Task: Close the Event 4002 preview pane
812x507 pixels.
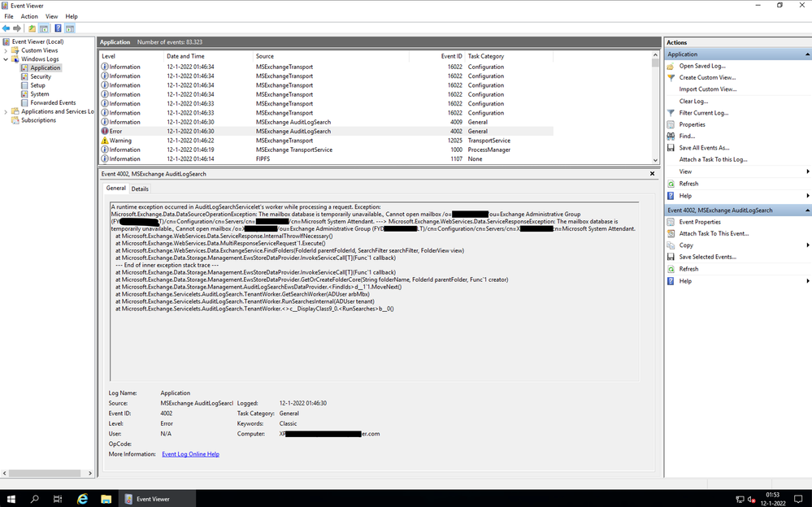Action: pyautogui.click(x=652, y=174)
